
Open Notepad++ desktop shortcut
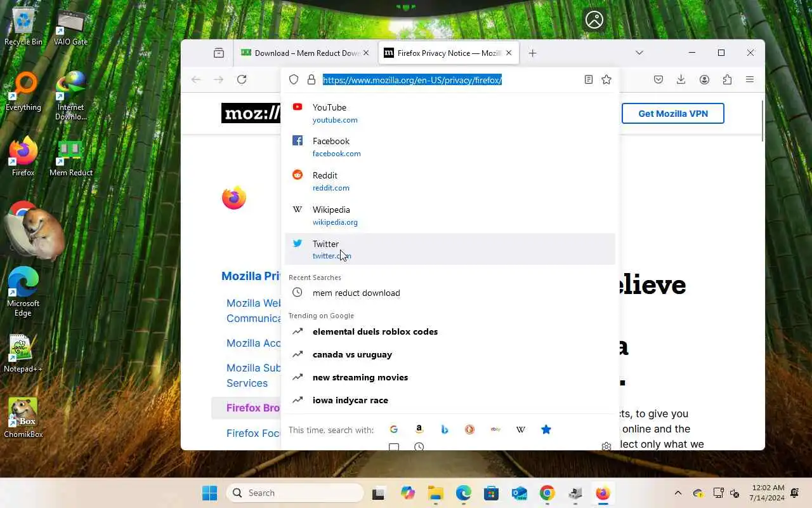(x=23, y=353)
